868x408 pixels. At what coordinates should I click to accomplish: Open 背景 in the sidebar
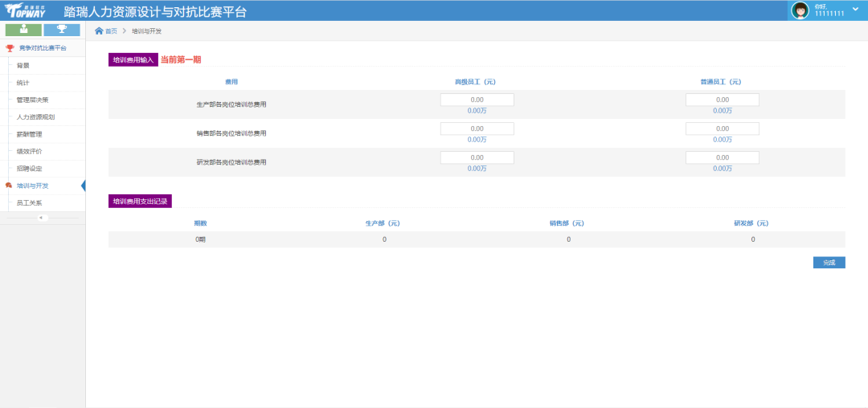tap(23, 65)
